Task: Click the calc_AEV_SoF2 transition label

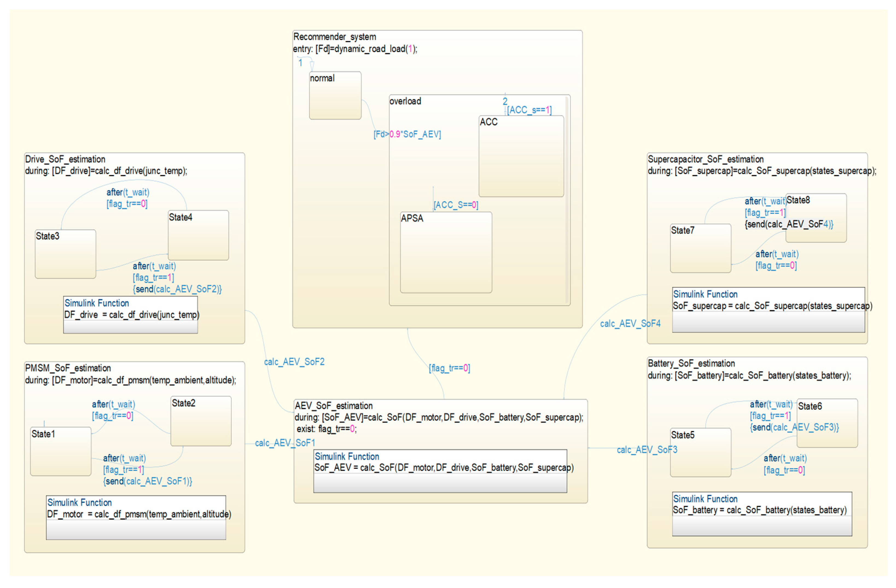Action: pyautogui.click(x=294, y=362)
